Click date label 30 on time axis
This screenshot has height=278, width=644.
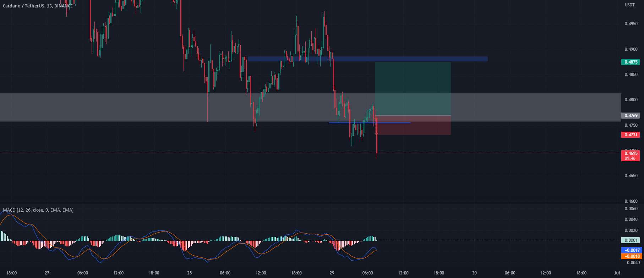(474, 273)
